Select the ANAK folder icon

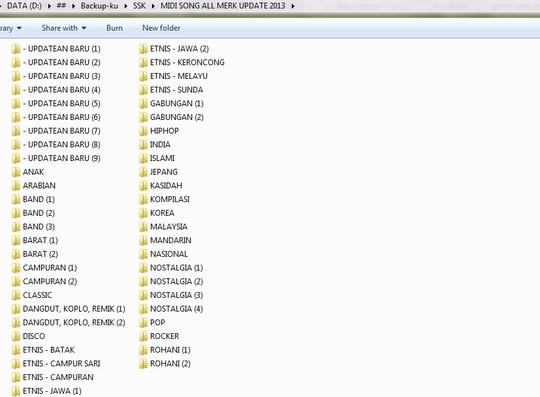16,172
